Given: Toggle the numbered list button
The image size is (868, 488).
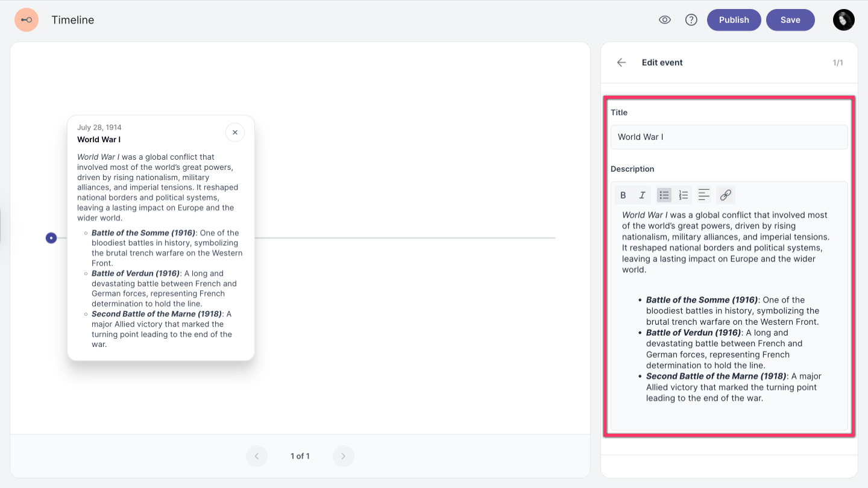Looking at the screenshot, I should (x=684, y=195).
